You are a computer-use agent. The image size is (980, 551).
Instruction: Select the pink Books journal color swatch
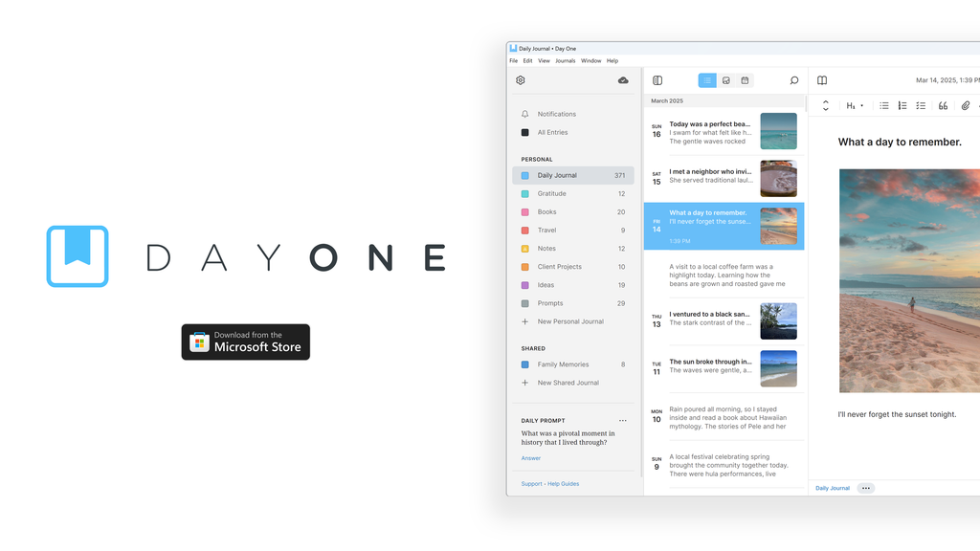pyautogui.click(x=524, y=212)
